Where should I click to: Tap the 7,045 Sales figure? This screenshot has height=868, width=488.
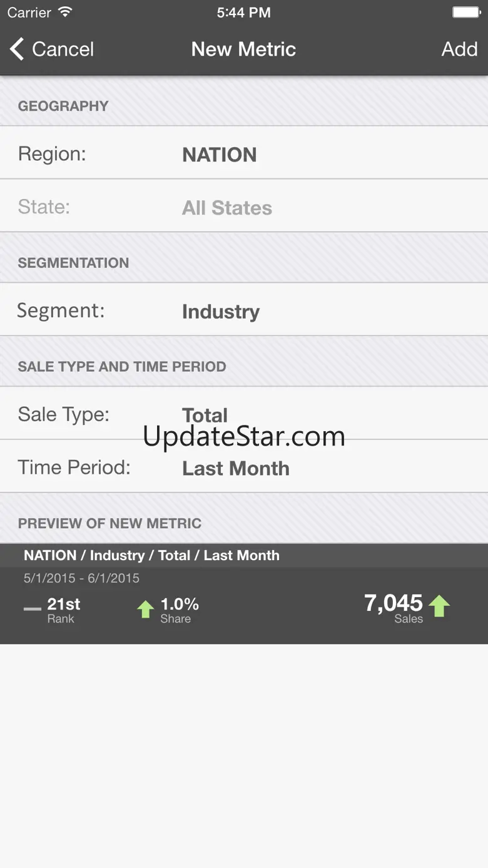[394, 603]
